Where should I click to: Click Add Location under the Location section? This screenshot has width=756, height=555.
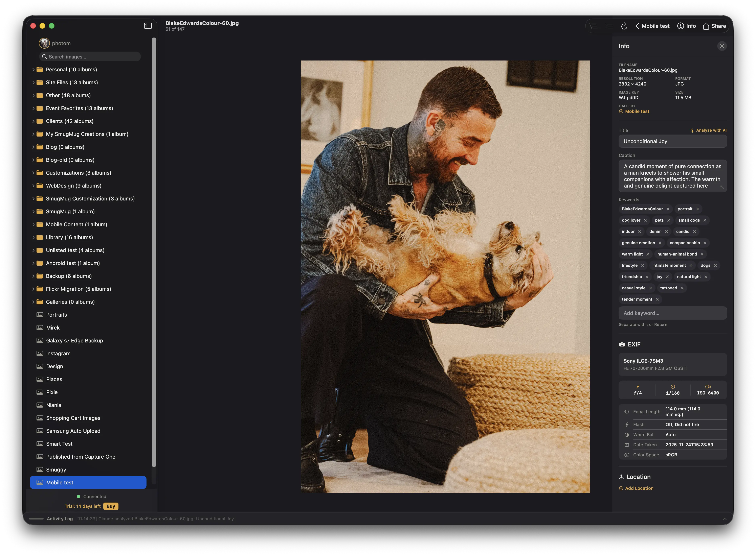pyautogui.click(x=636, y=488)
